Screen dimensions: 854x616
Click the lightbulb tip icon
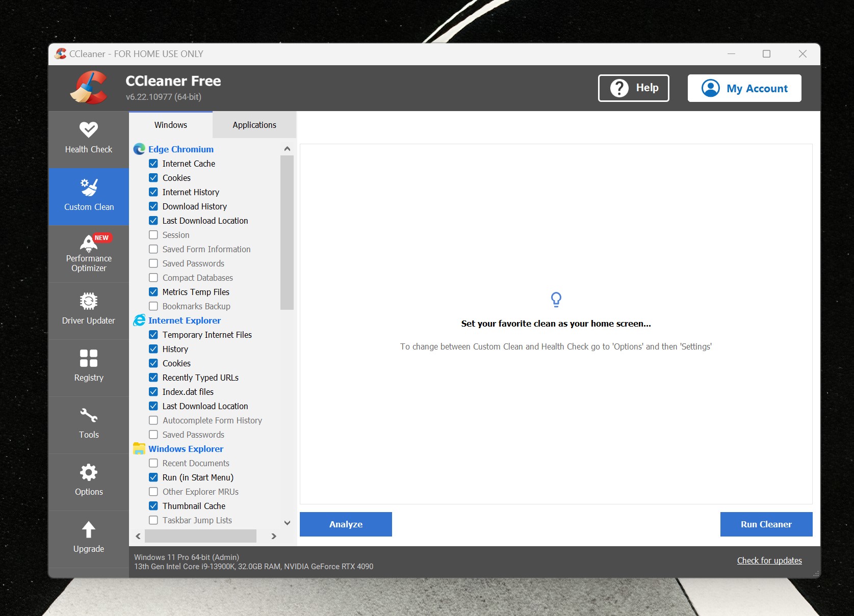[556, 299]
